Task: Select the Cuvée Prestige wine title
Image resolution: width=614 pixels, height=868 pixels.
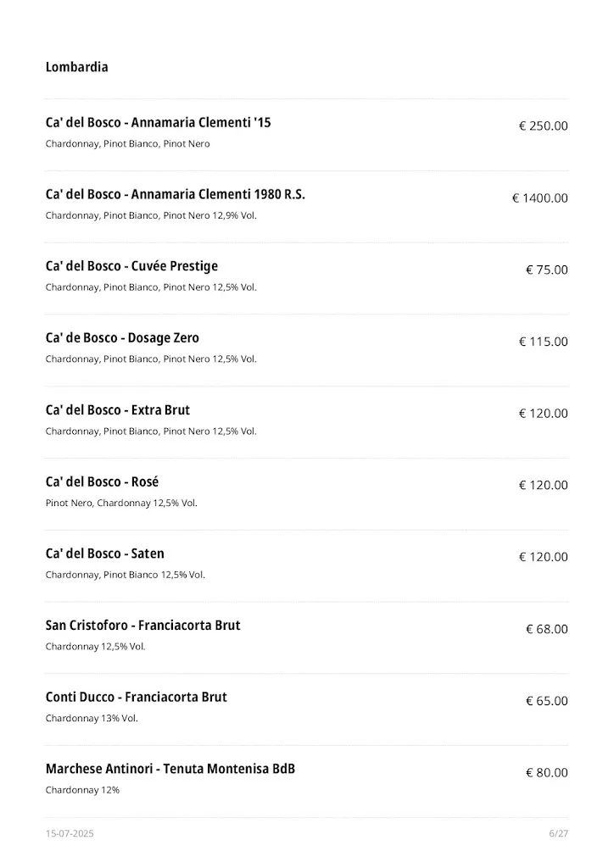Action: click(131, 267)
